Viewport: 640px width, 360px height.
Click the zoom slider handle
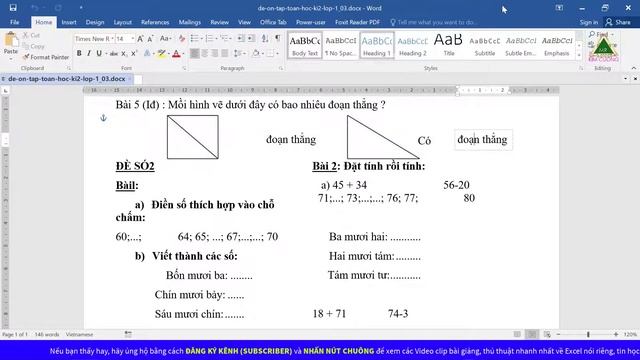588,334
